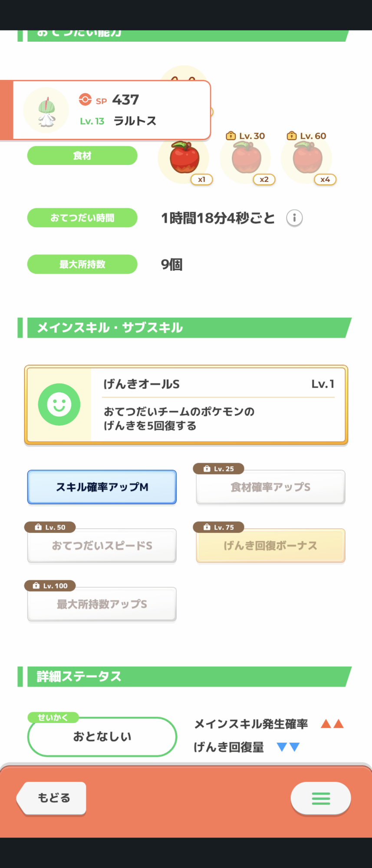Open the hamburger menu button
The image size is (372, 868).
click(321, 798)
